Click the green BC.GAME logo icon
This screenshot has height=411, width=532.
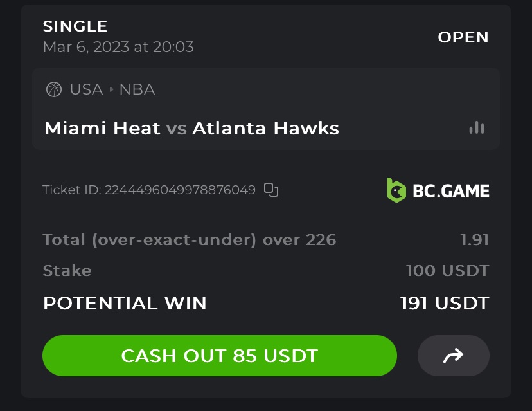click(396, 190)
